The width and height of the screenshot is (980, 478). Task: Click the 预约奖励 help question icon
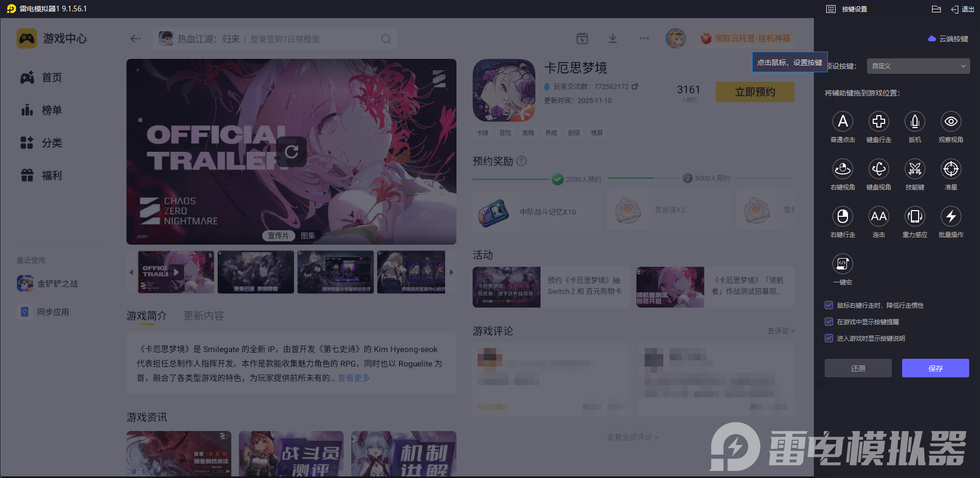(521, 161)
